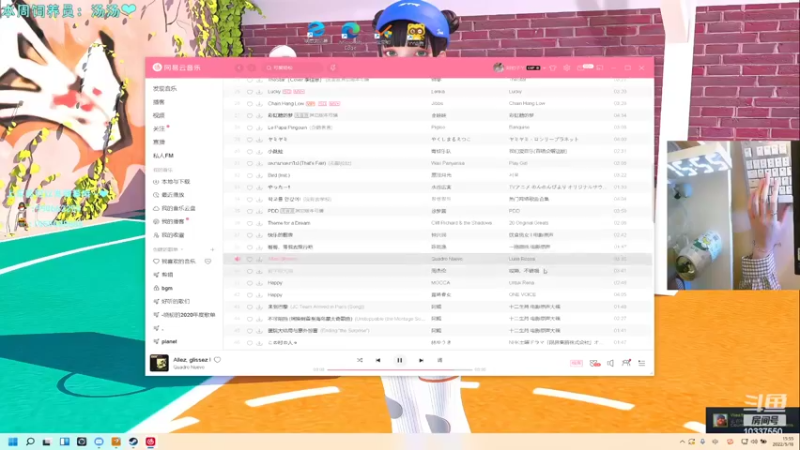Open the sound quality selector in player bar
The width and height of the screenshot is (800, 450).
(x=576, y=363)
